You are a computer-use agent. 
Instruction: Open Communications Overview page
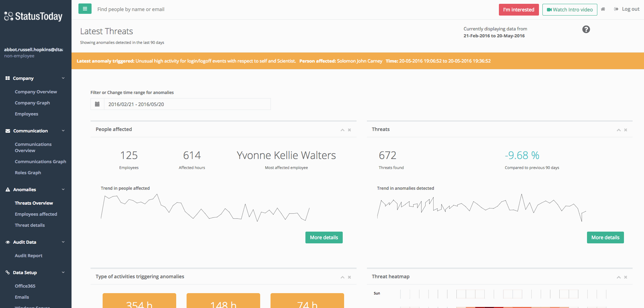tap(33, 147)
